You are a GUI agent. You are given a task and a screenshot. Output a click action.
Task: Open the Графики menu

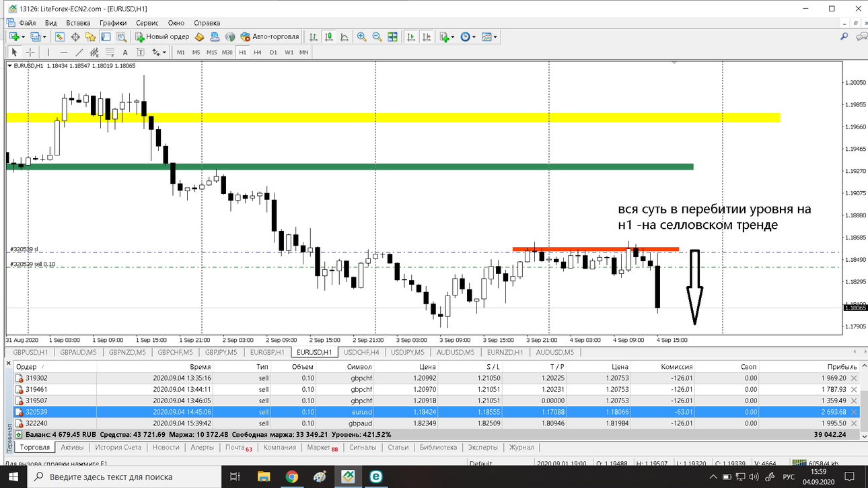[113, 22]
